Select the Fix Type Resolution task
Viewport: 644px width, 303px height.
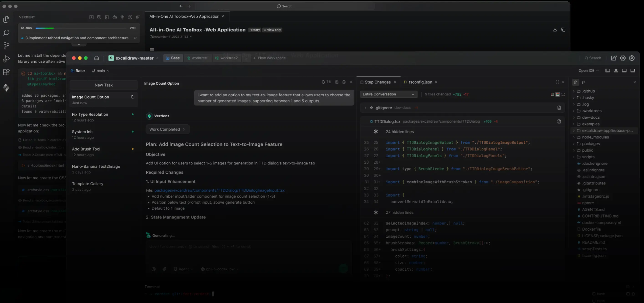tap(90, 115)
